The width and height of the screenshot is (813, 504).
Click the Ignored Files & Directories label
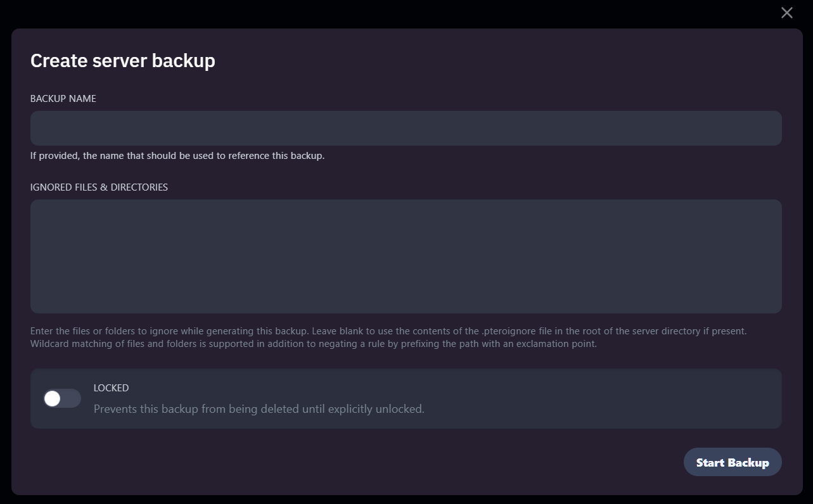point(99,187)
